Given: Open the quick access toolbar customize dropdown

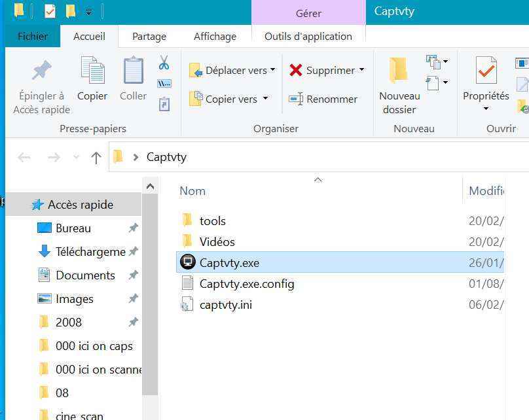Looking at the screenshot, I should point(89,13).
